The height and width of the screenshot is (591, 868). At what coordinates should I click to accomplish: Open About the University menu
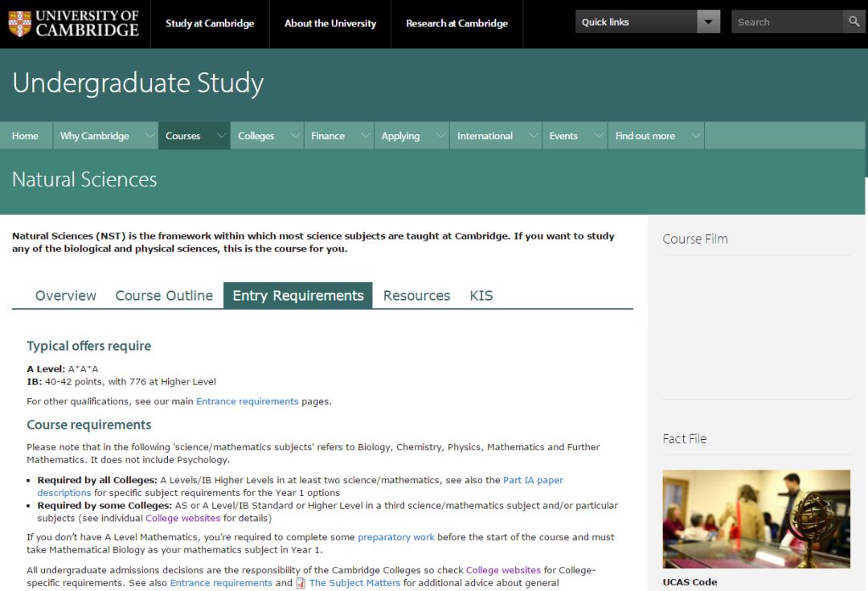click(330, 23)
